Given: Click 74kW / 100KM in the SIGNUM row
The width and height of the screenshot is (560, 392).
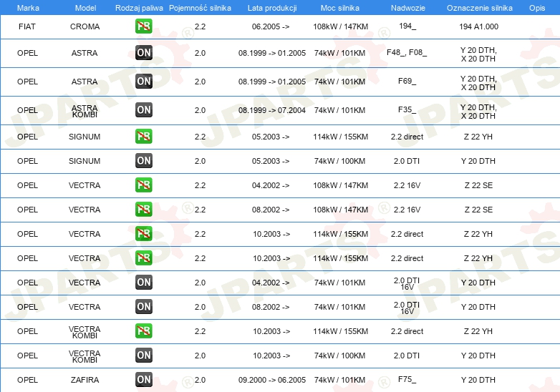Looking at the screenshot, I should pos(339,161).
